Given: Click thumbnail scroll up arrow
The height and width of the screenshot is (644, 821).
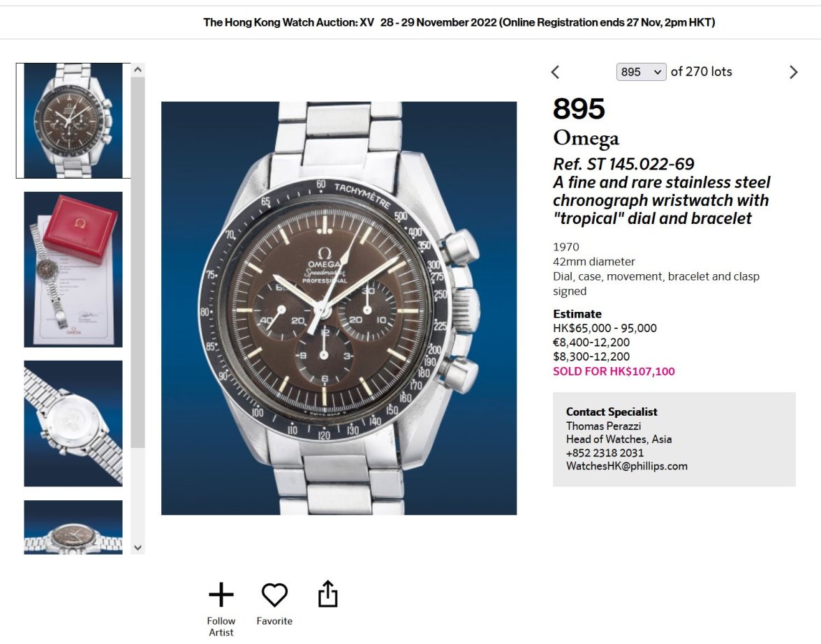Looking at the screenshot, I should [x=138, y=70].
